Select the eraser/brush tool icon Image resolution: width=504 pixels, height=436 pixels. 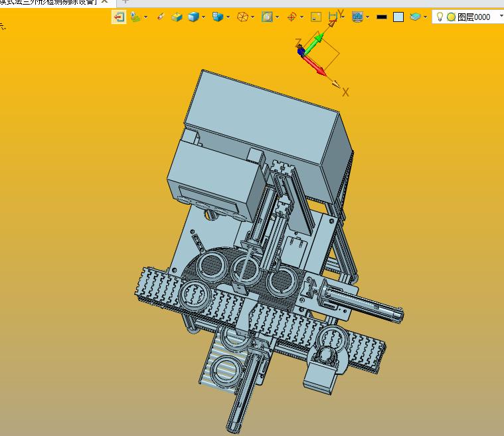161,17
